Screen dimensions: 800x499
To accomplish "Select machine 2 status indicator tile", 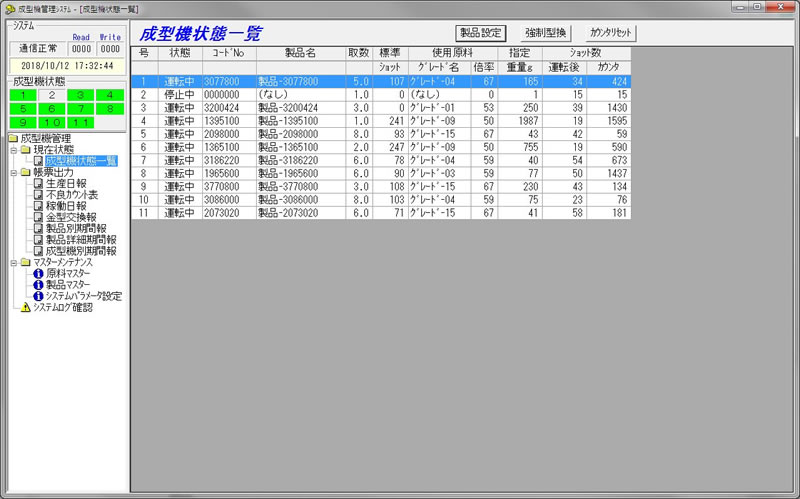I will click(50, 95).
